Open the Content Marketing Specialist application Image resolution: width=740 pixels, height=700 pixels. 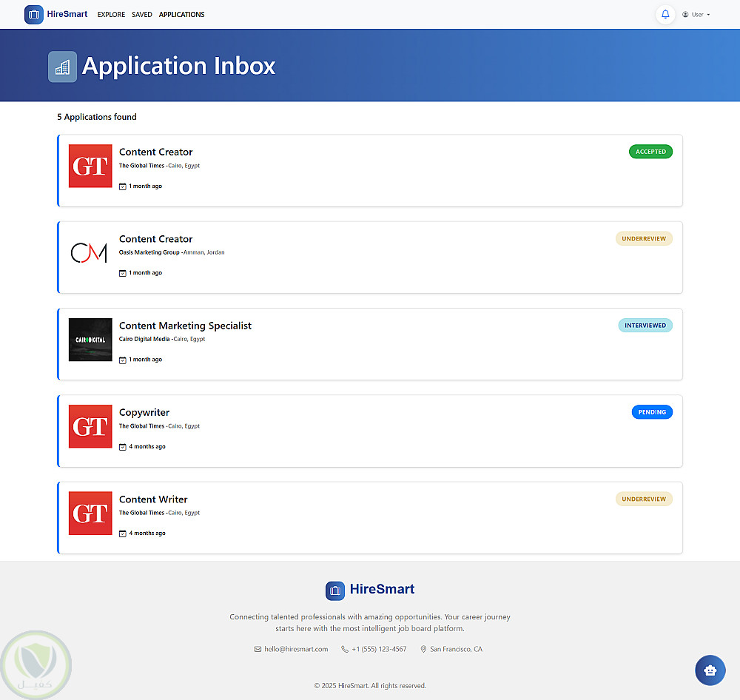coord(185,326)
